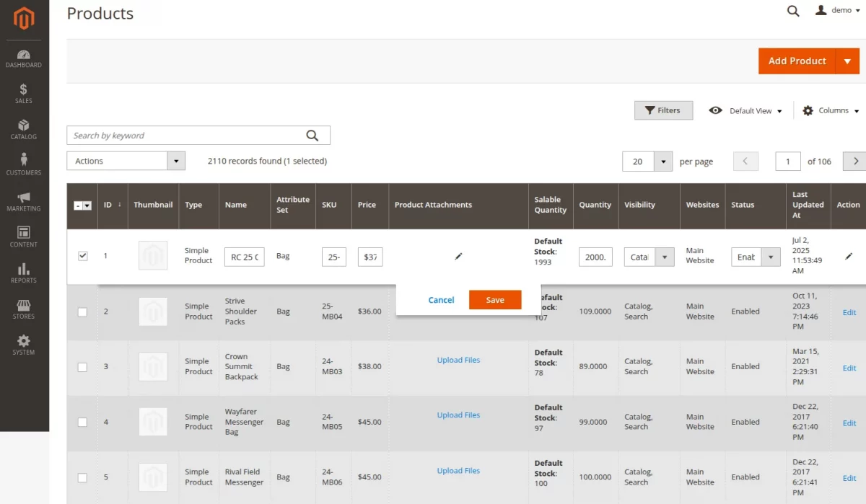The image size is (866, 504).
Task: Tick checkbox for Crown Summit Backpack row
Action: click(x=82, y=367)
